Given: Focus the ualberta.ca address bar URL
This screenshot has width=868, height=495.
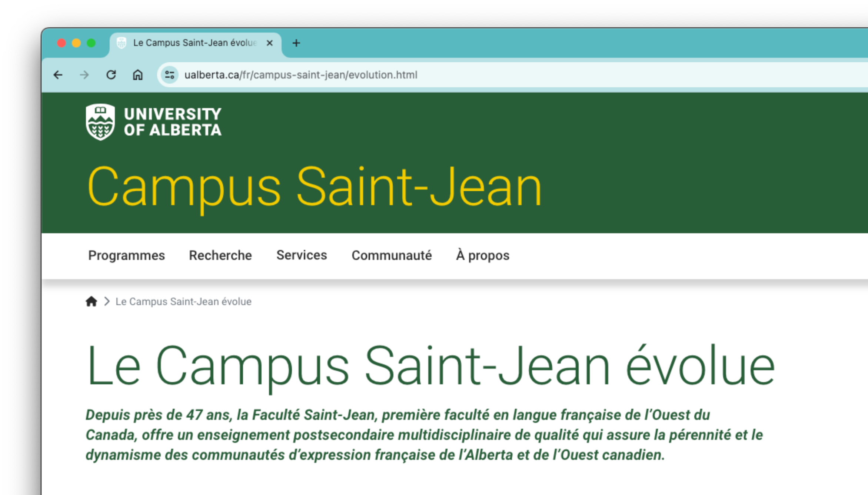Looking at the screenshot, I should 301,75.
